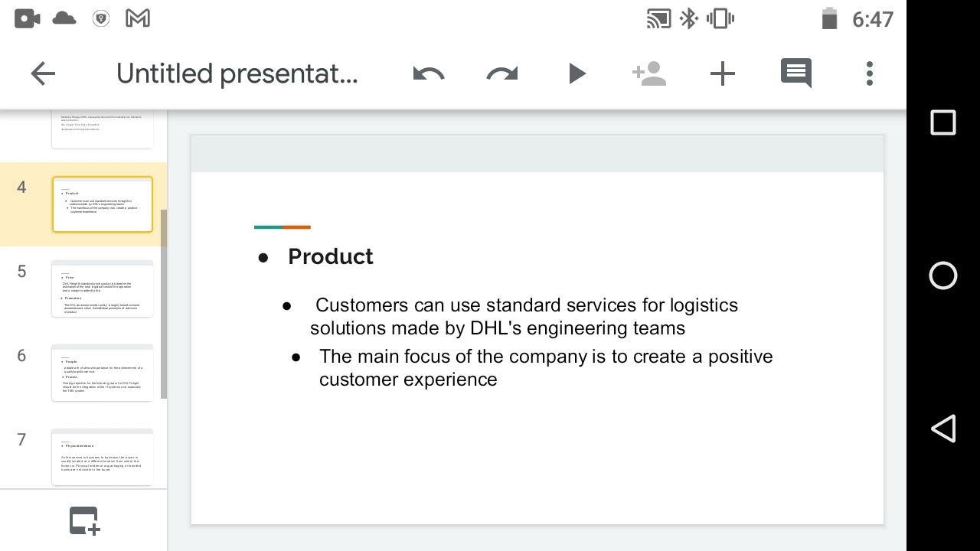Viewport: 980px width, 551px height.
Task: Tap the back arrow to leave editor
Action: [x=43, y=73]
